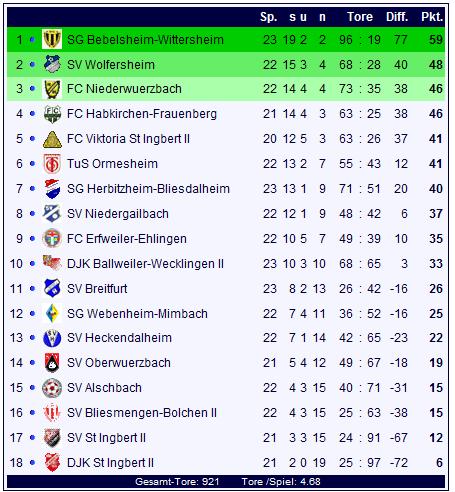The width and height of the screenshot is (455, 492).
Task: Open SG Herbitzheim-Bliesdalheim team link
Action: [x=148, y=189]
